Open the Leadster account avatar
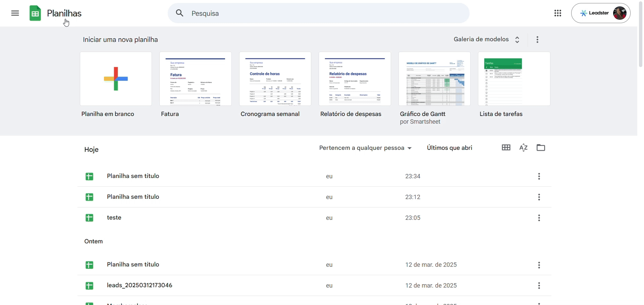Image resolution: width=644 pixels, height=305 pixels. [x=620, y=13]
